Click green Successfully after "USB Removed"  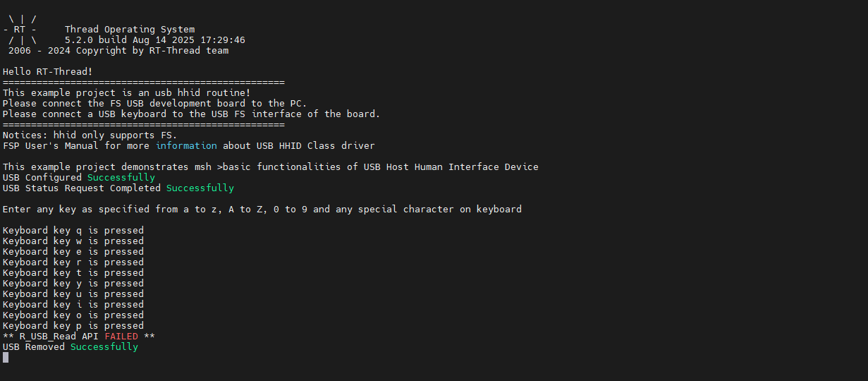coord(104,347)
